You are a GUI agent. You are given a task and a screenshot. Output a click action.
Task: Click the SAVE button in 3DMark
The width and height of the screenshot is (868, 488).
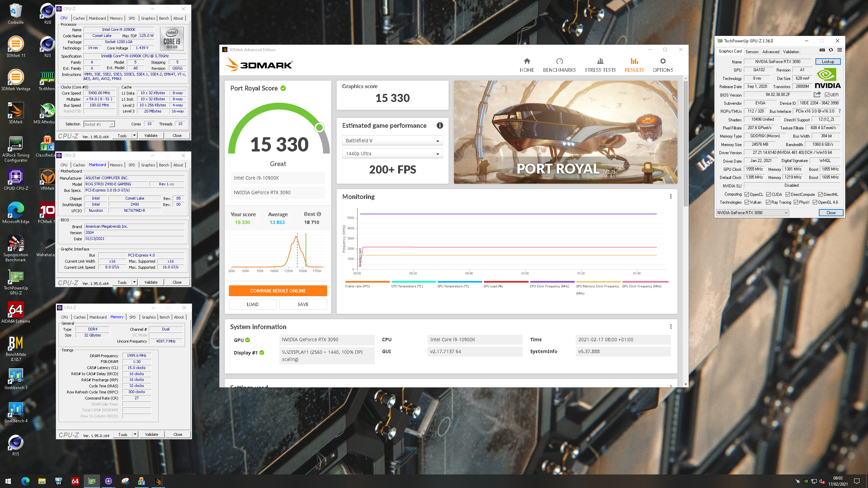tap(303, 304)
